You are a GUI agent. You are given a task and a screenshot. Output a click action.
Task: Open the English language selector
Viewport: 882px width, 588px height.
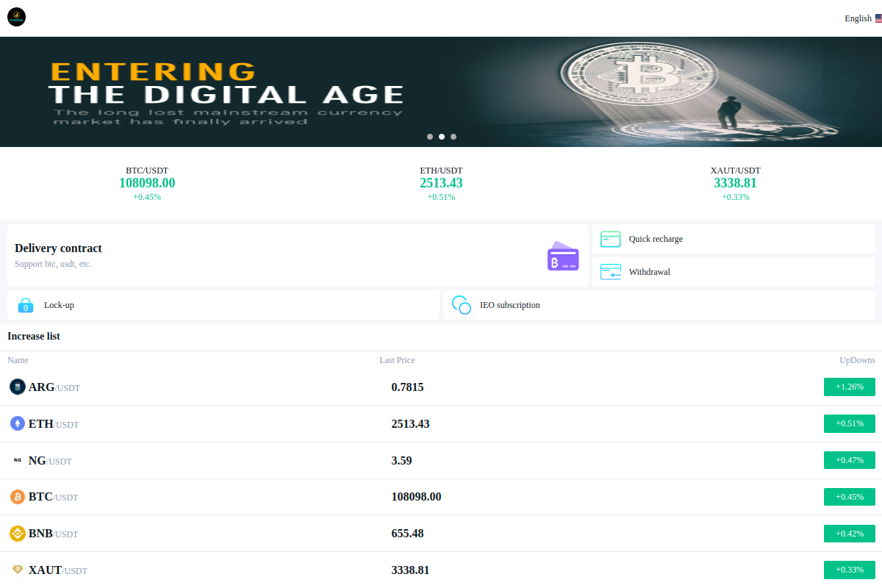pyautogui.click(x=863, y=18)
